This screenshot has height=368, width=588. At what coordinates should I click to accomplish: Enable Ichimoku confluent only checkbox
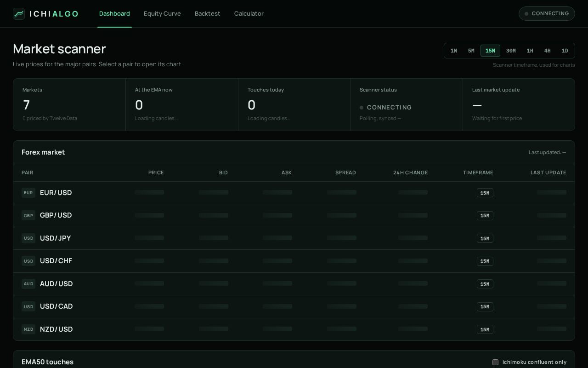click(x=495, y=362)
